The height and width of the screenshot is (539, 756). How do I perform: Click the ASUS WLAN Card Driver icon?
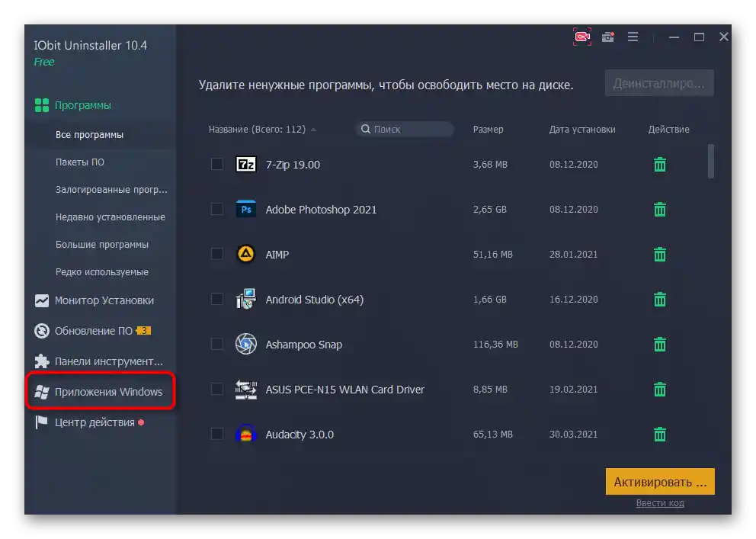pos(246,389)
